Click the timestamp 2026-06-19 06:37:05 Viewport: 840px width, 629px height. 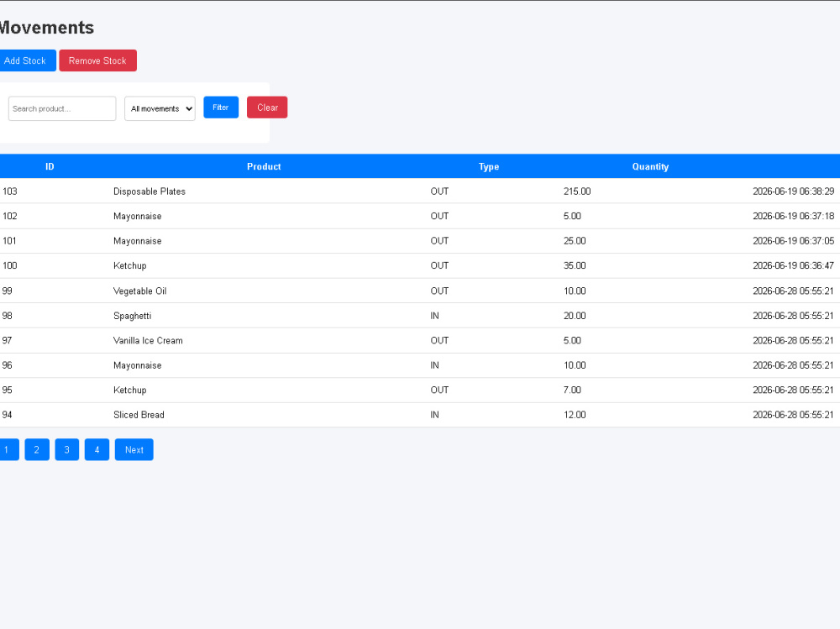pos(794,241)
